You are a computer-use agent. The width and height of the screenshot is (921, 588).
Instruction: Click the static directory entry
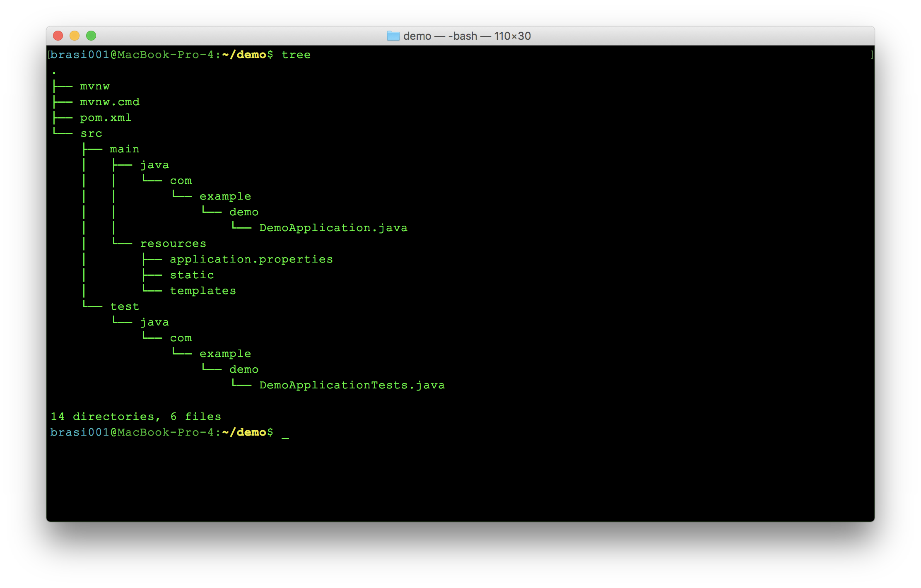click(x=192, y=275)
